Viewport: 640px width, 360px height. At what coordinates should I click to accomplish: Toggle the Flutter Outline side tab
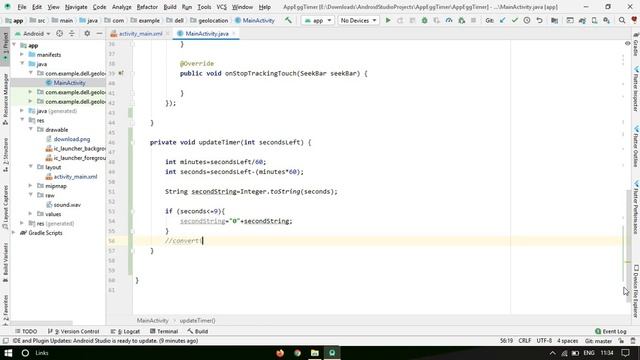636,147
